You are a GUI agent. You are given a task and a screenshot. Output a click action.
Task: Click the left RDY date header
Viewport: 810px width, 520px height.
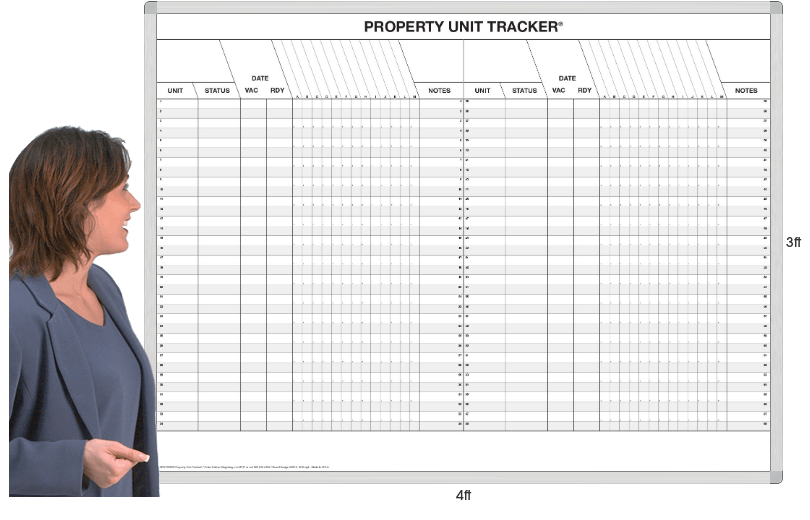[x=278, y=91]
